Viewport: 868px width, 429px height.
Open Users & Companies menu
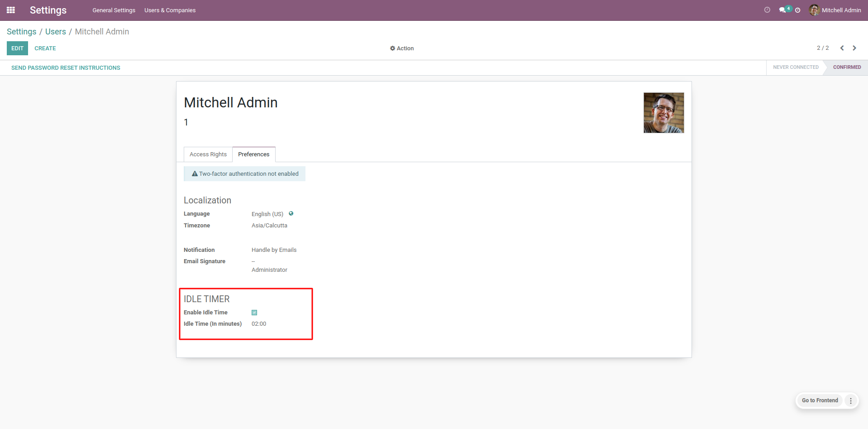(x=170, y=10)
